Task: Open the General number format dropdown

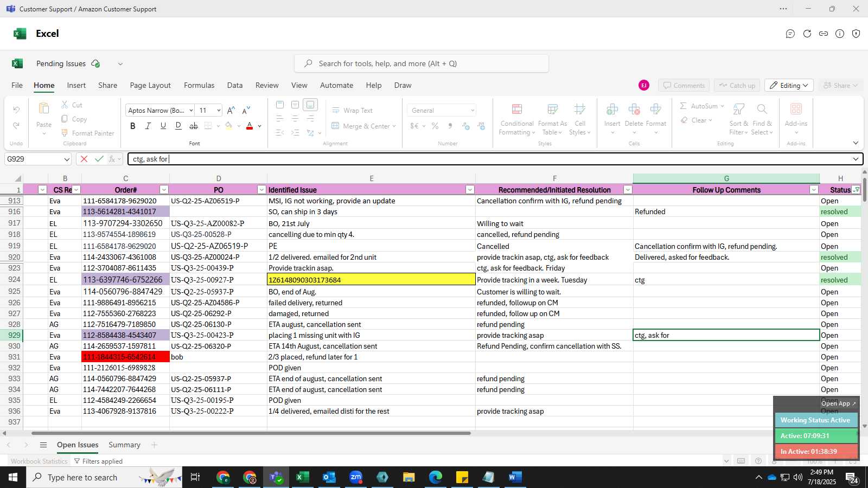Action: (x=442, y=110)
